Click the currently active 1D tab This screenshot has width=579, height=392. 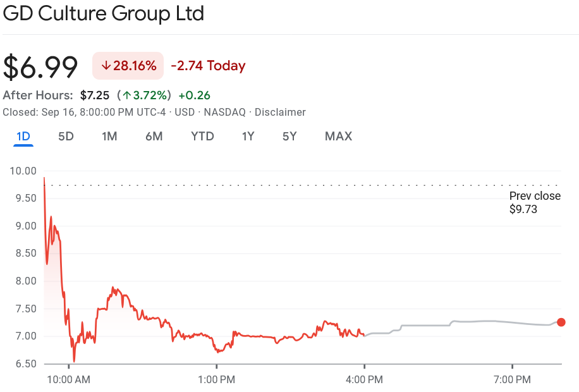[x=23, y=136]
